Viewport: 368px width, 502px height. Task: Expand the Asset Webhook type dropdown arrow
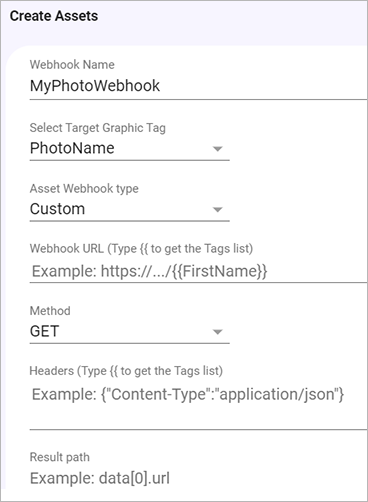tap(218, 210)
